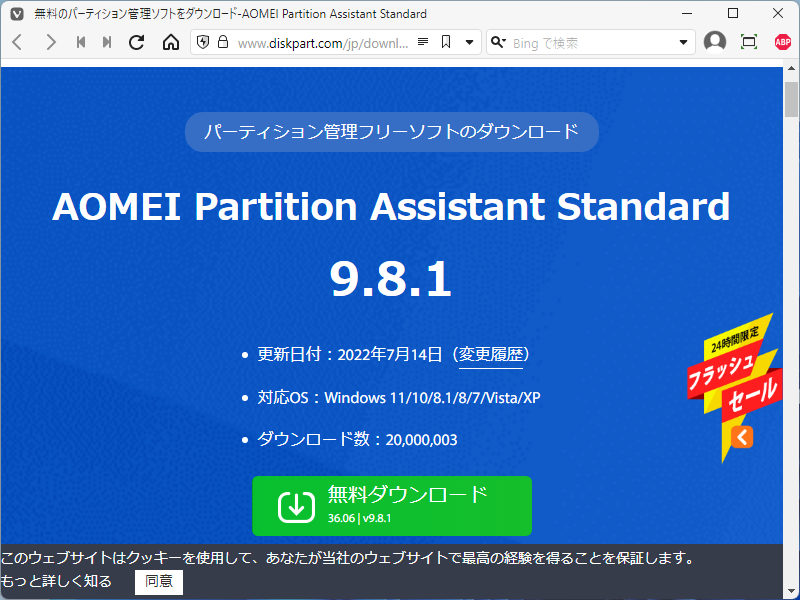
Task: Open the Bing search engine selector
Action: [x=497, y=42]
